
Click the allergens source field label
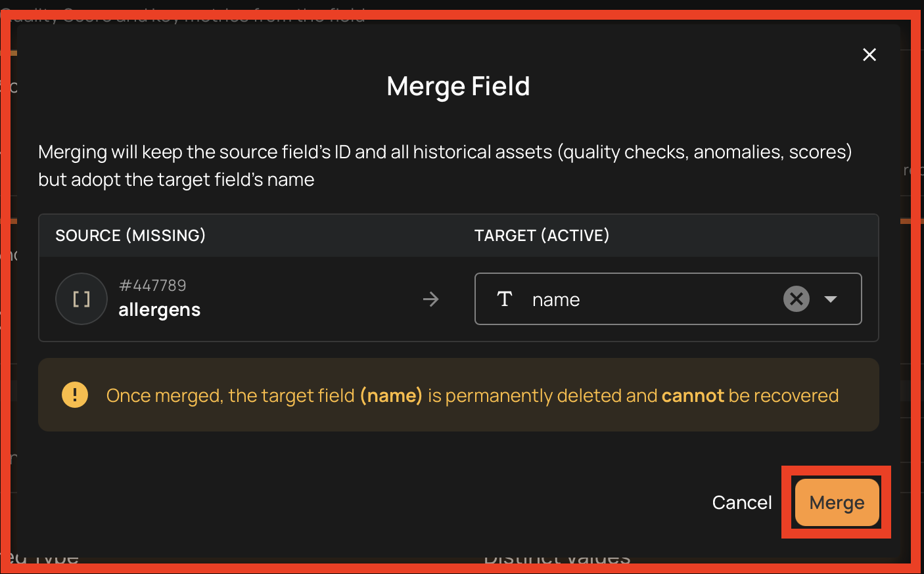159,310
